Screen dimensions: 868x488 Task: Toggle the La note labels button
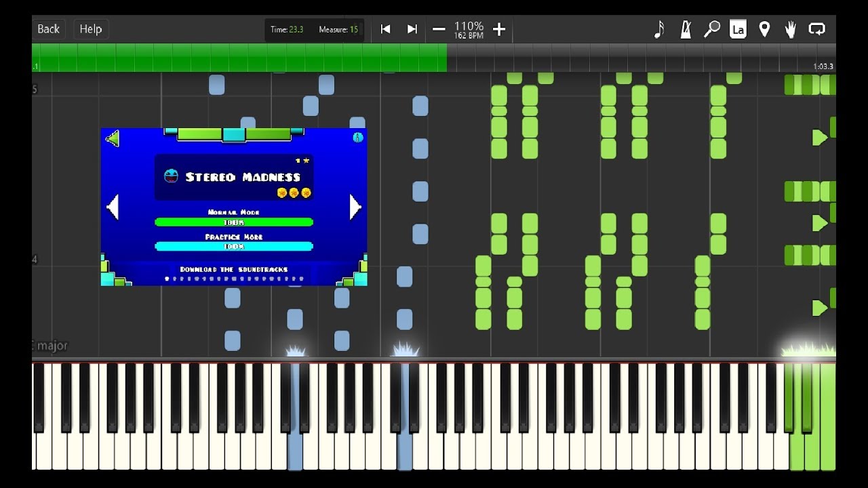738,29
